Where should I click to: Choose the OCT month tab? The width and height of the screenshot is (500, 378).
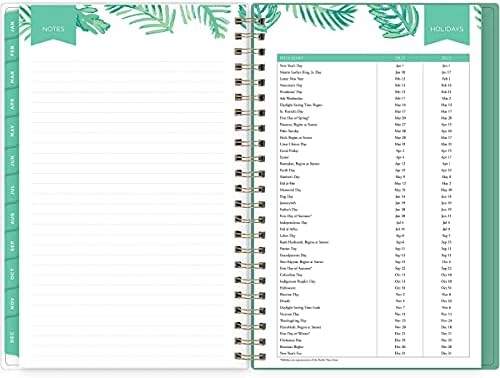pyautogui.click(x=12, y=274)
